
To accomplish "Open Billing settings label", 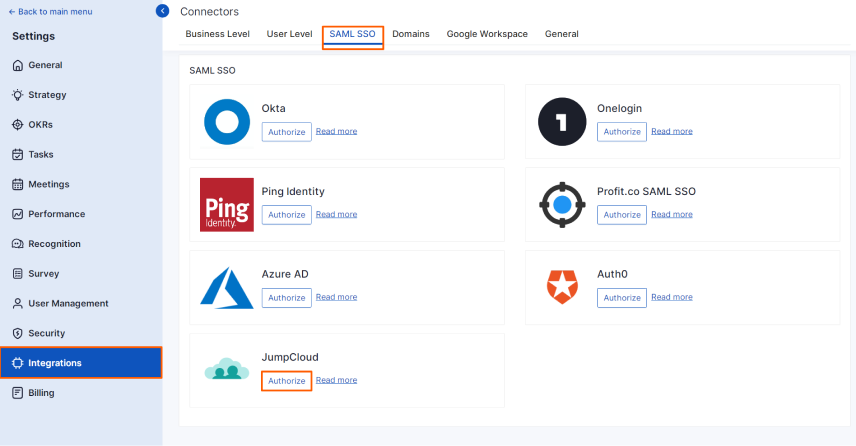I will pos(41,393).
